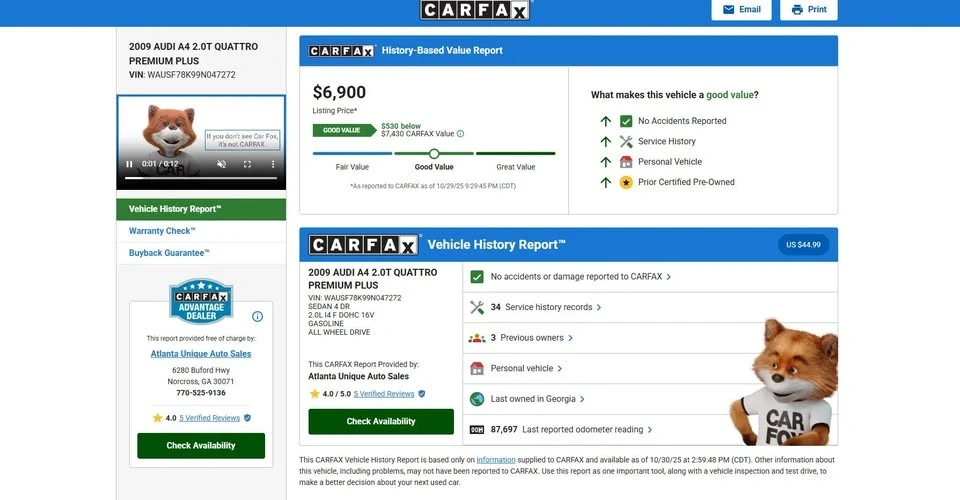Click the CARFAX logo in History-Based Value header

[x=342, y=51]
